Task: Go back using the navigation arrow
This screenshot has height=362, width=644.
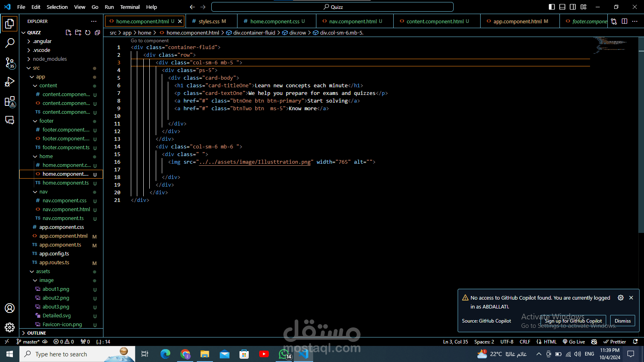Action: coord(192,7)
